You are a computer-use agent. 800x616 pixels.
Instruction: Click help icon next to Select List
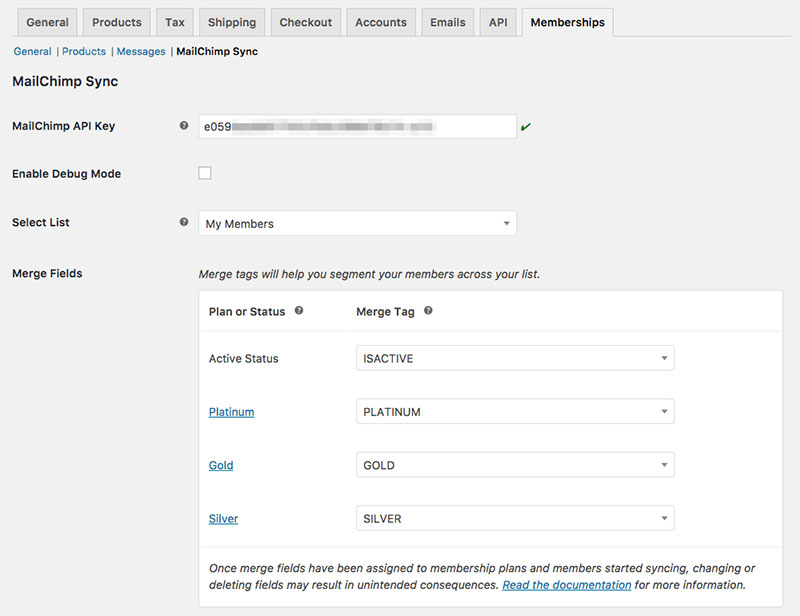(184, 222)
